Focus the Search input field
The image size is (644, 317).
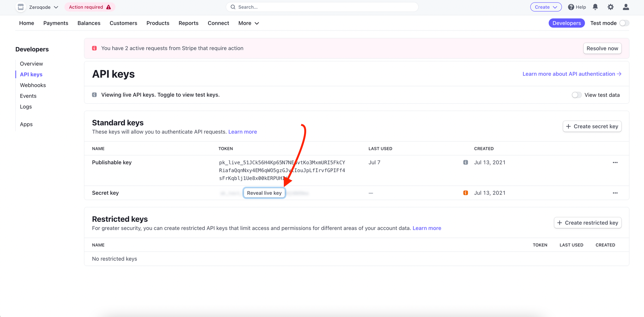(x=322, y=7)
